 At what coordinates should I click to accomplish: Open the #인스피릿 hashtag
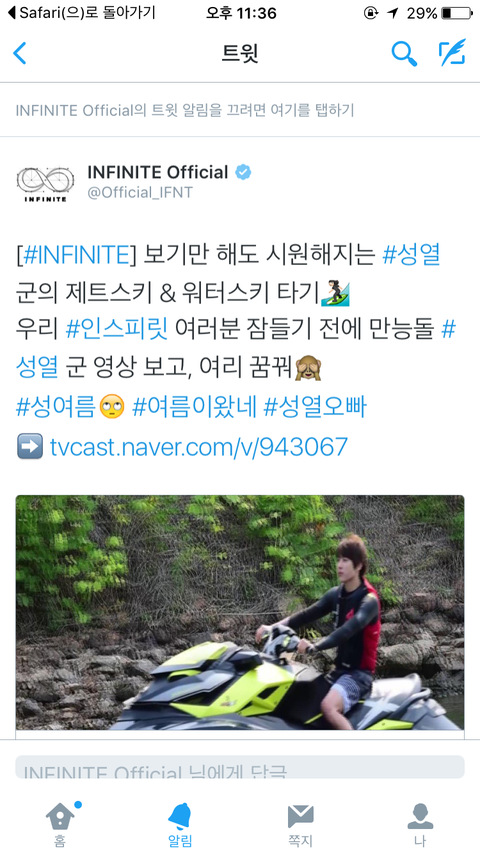point(117,330)
